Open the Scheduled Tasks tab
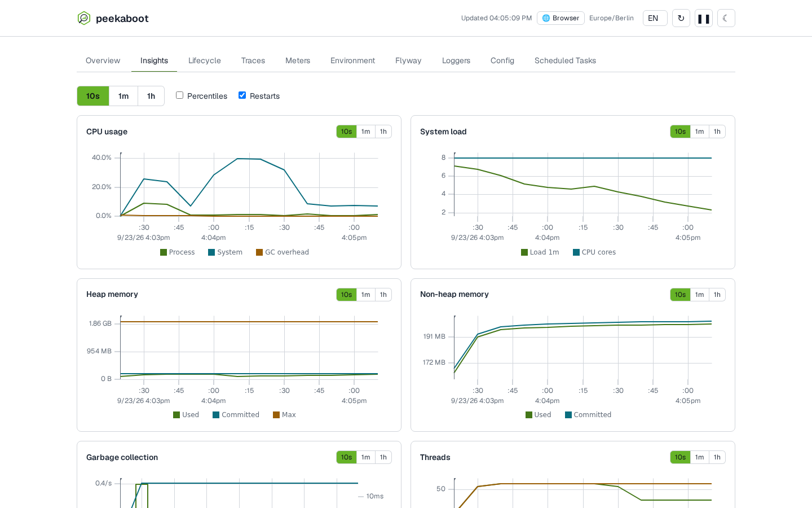Viewport: 812px width, 508px height. [565, 60]
